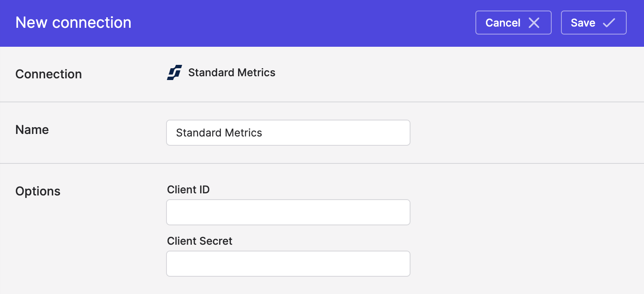This screenshot has height=294, width=644.
Task: Focus the Client ID input field
Action: click(x=288, y=212)
